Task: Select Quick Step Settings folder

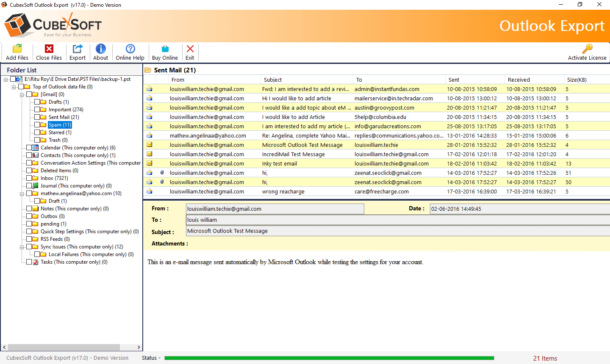Action: coord(90,232)
